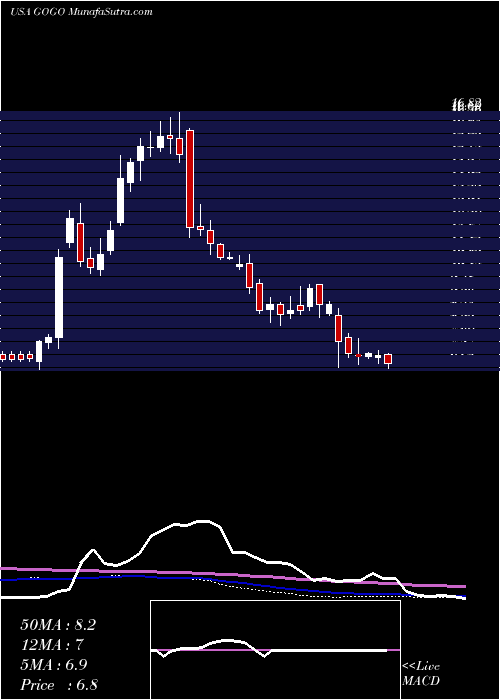Viewport: 500px width, 700px height.
Task: Click the last red candlestick on the right
Action: (x=388, y=361)
